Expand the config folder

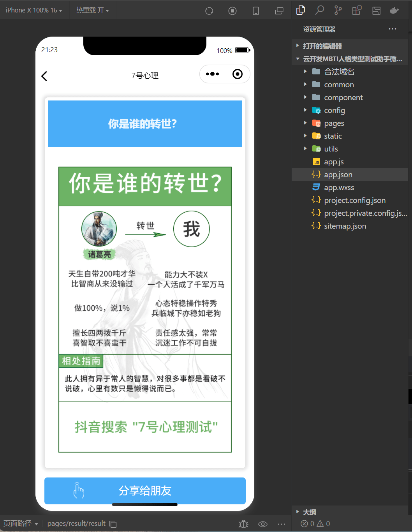pyautogui.click(x=350, y=110)
